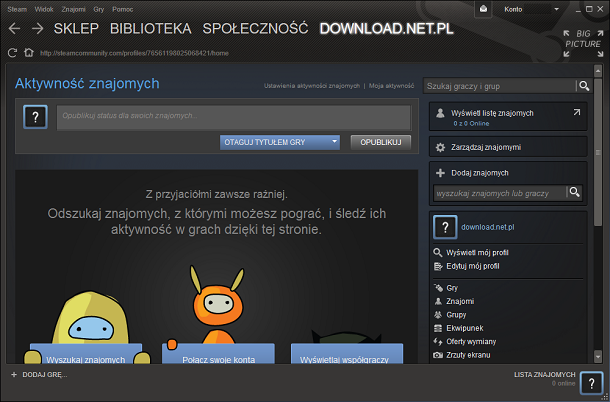
Task: Pop out the friends list arrow icon
Action: [577, 112]
